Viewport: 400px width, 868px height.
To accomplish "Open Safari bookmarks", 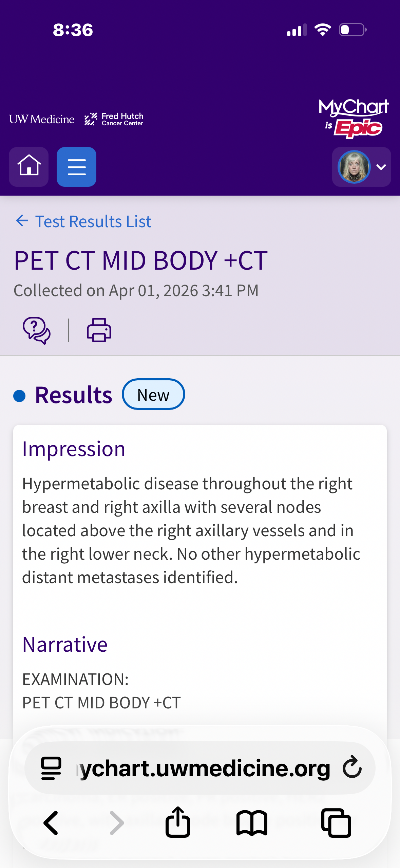I will click(x=252, y=823).
